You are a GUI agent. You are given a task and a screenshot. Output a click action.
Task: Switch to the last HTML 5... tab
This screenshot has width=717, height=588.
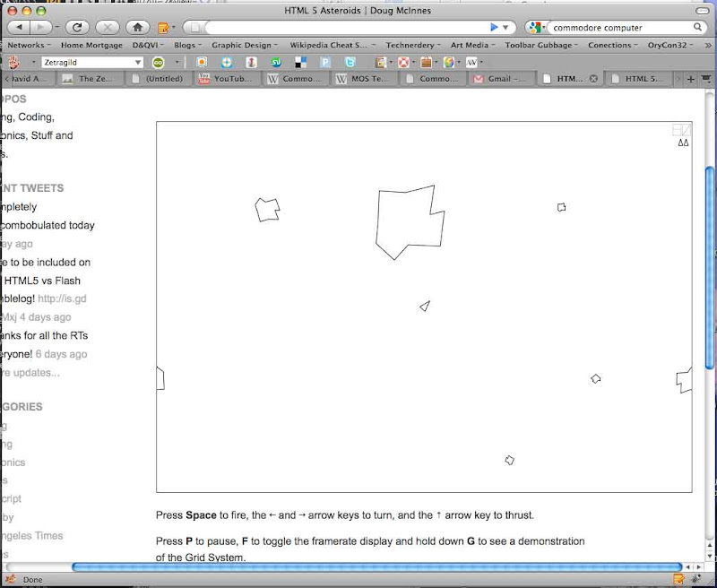pyautogui.click(x=638, y=79)
